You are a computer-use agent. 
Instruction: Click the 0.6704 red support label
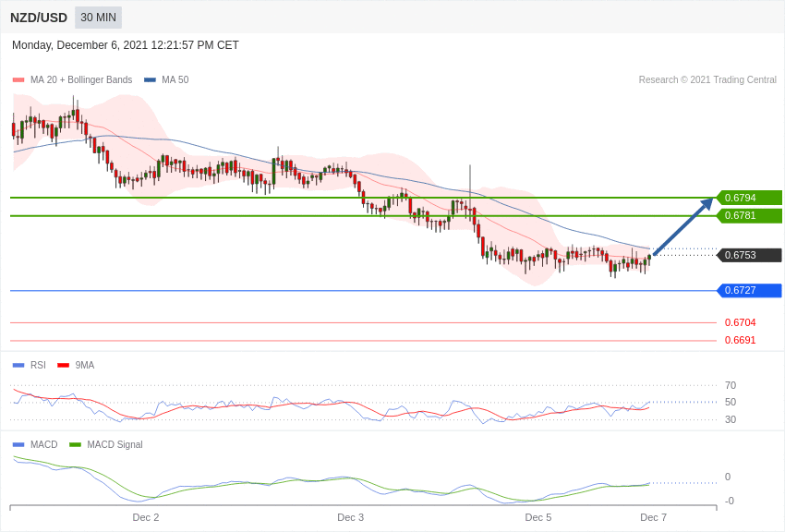click(x=740, y=323)
